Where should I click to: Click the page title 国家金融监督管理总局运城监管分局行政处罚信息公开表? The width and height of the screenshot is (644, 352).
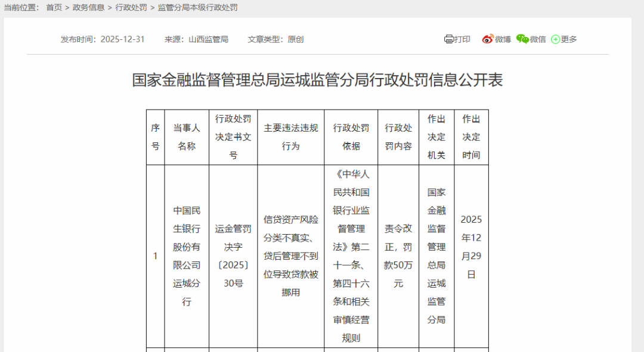click(x=317, y=80)
